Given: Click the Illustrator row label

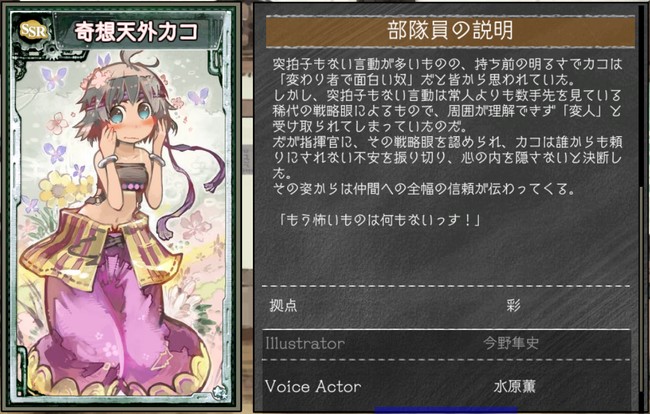Looking at the screenshot, I should (305, 344).
